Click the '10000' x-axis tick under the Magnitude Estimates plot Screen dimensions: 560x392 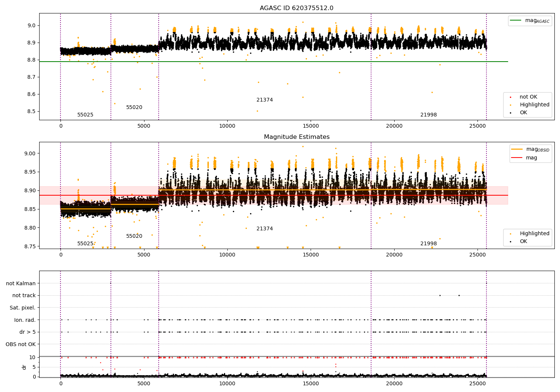[227, 255]
